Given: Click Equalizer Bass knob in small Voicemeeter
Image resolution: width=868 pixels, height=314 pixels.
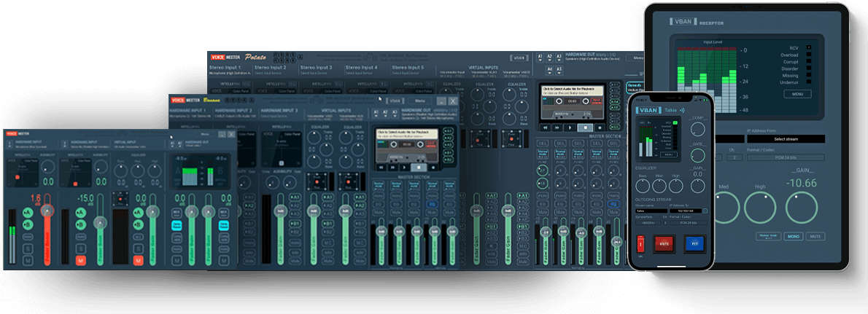Looking at the screenshot, I should (120, 170).
